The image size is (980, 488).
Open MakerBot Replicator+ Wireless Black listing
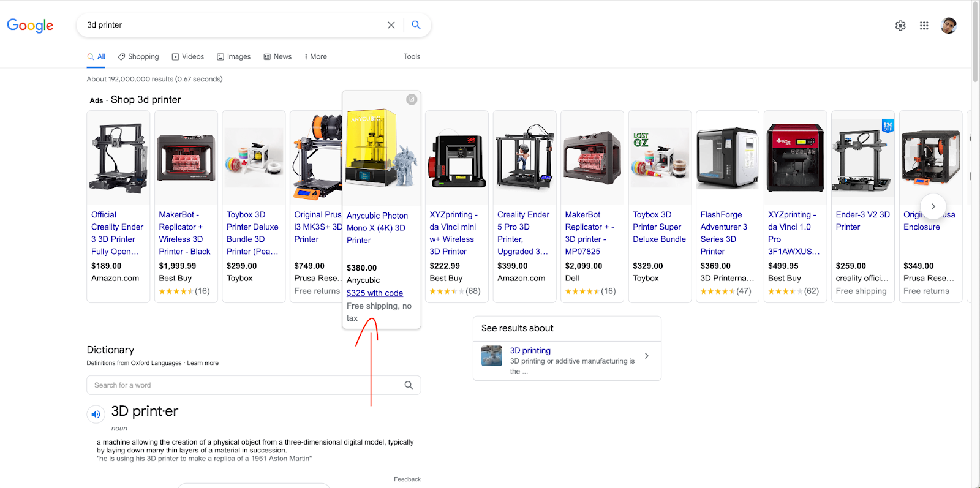coord(184,233)
